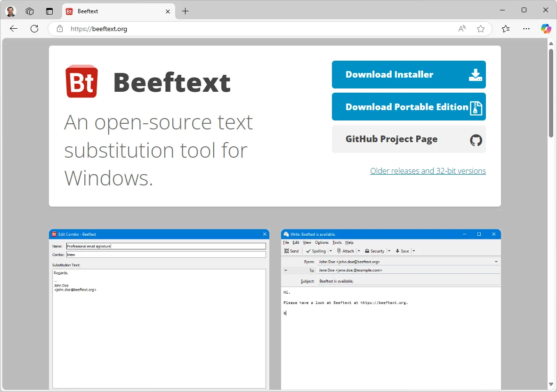Open a new tab with plus button
The image size is (557, 392).
185,11
